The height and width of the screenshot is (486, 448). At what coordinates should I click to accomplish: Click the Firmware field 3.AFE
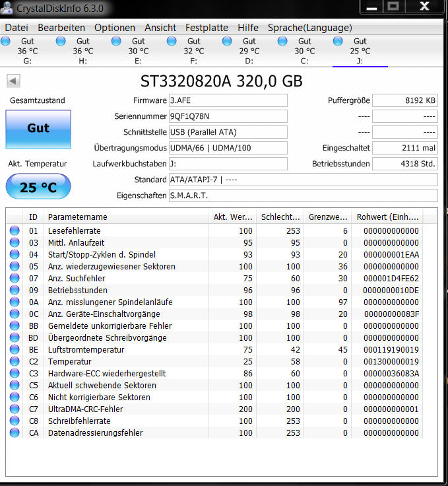pyautogui.click(x=228, y=100)
